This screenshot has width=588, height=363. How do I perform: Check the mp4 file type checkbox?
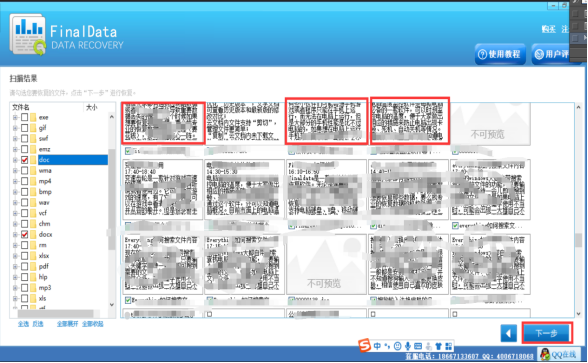pyautogui.click(x=24, y=181)
